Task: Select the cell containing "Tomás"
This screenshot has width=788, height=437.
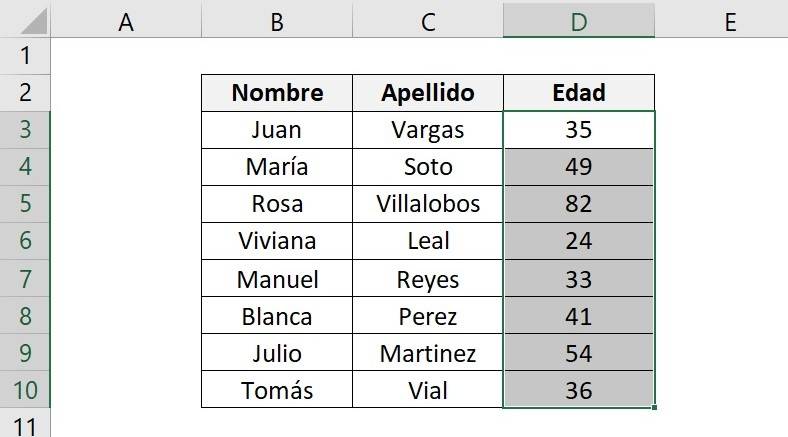Action: (277, 390)
